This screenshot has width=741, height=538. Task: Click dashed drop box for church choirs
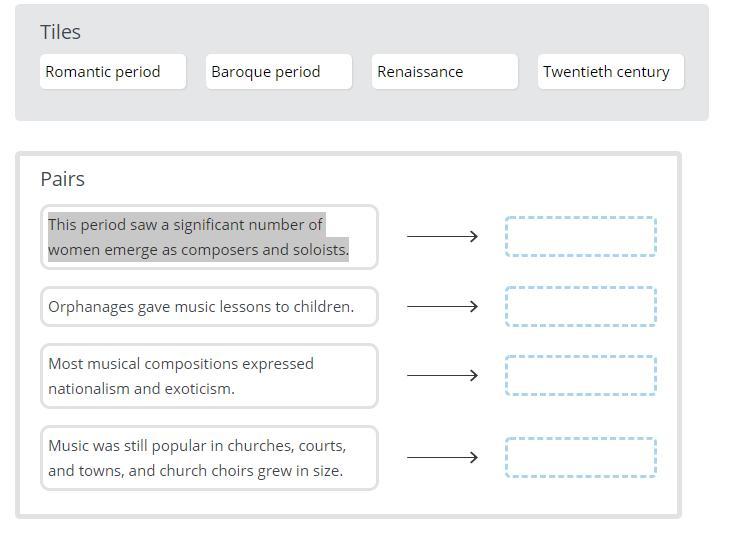[x=580, y=458]
